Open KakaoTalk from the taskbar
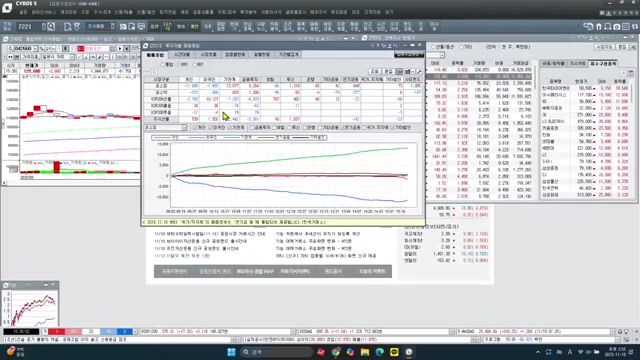The height and width of the screenshot is (360, 640). 394,352
